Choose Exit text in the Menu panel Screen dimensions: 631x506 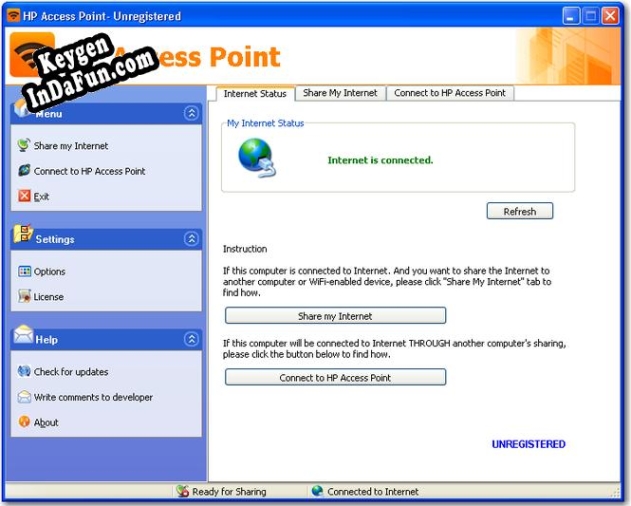41,196
